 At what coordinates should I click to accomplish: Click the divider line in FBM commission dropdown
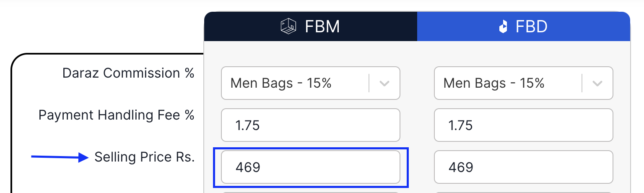click(369, 83)
